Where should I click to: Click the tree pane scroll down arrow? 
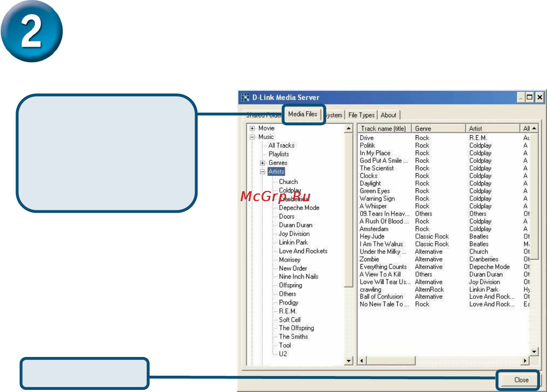point(349,361)
